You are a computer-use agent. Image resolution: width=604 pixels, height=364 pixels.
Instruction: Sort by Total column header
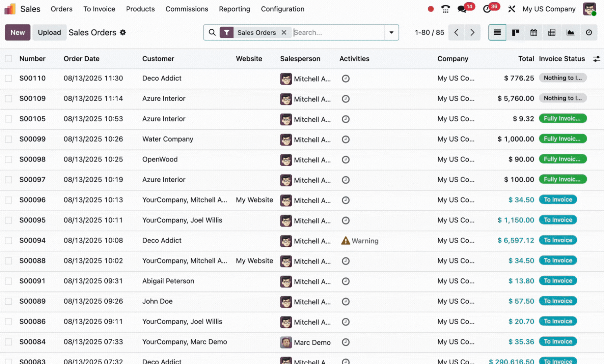[x=526, y=59]
